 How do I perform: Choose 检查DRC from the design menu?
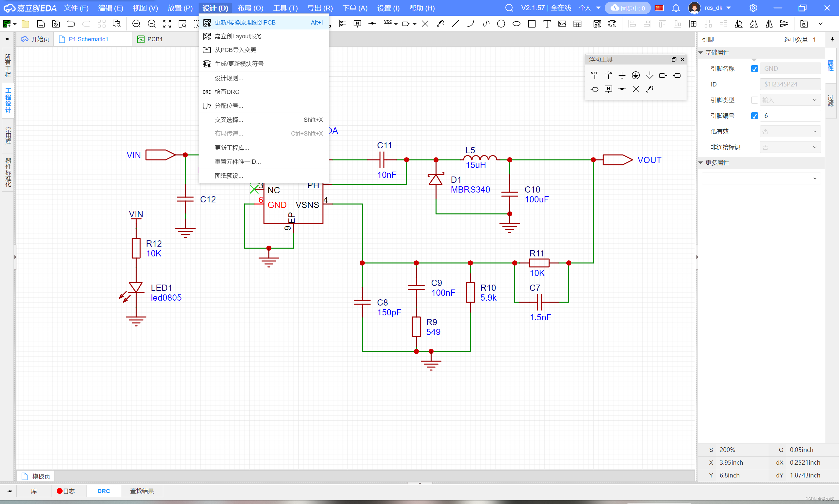pos(227,92)
